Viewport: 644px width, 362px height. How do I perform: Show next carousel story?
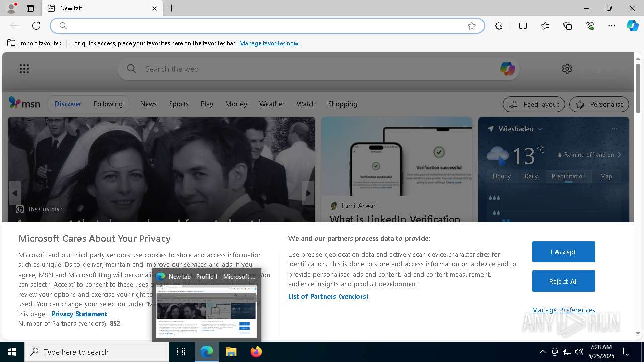pos(308,193)
